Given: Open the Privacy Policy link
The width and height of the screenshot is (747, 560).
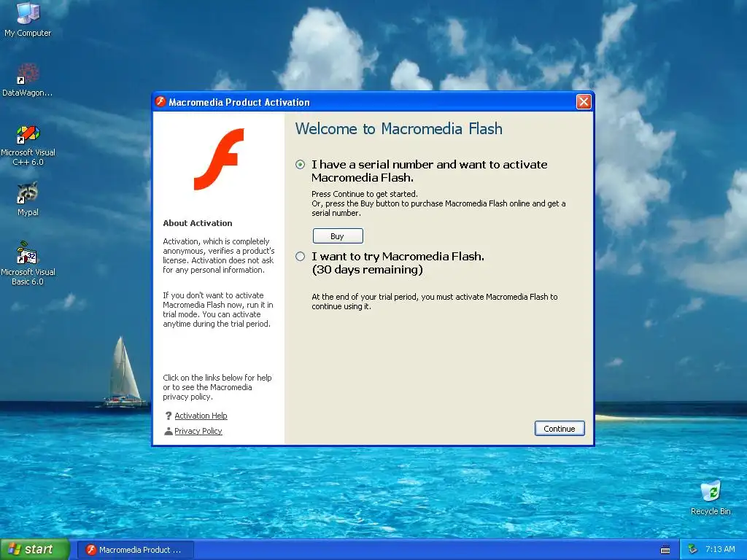Looking at the screenshot, I should (198, 431).
